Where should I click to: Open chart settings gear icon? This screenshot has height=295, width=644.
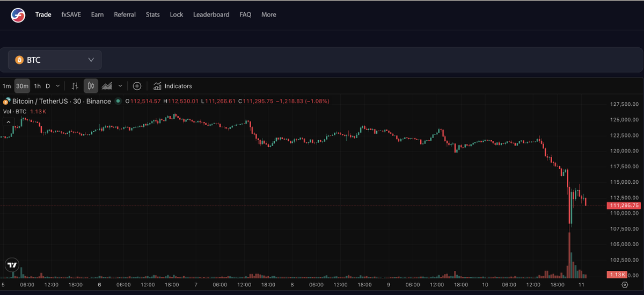tap(625, 285)
